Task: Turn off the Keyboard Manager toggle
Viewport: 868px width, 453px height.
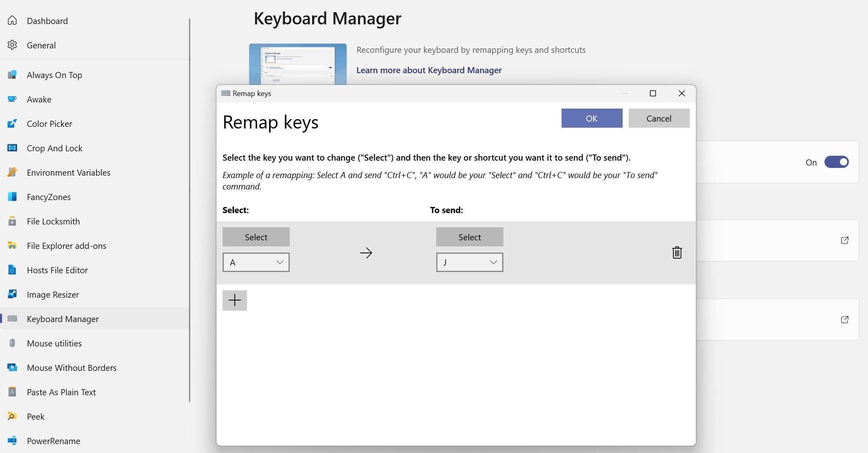Action: coord(836,162)
